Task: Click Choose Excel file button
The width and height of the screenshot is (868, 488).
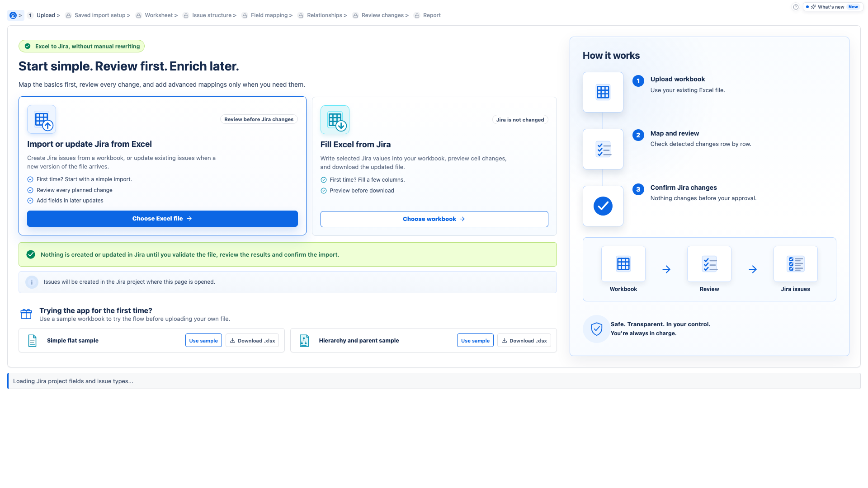Action: tap(162, 219)
